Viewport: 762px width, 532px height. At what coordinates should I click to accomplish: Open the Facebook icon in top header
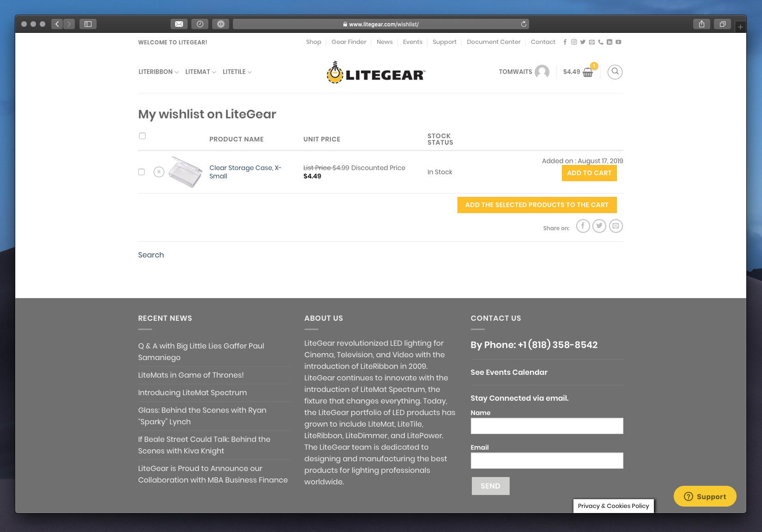[x=565, y=42]
